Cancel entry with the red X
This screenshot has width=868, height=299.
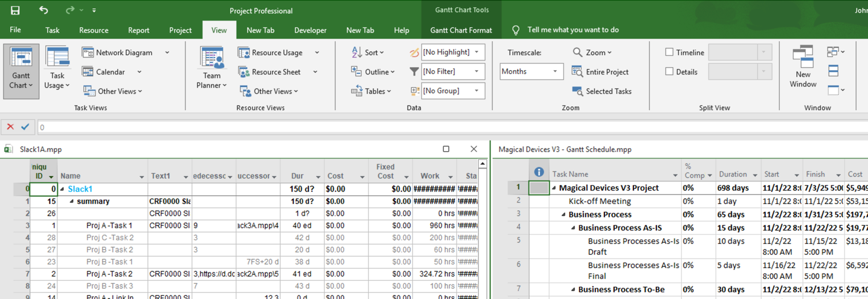(x=10, y=127)
